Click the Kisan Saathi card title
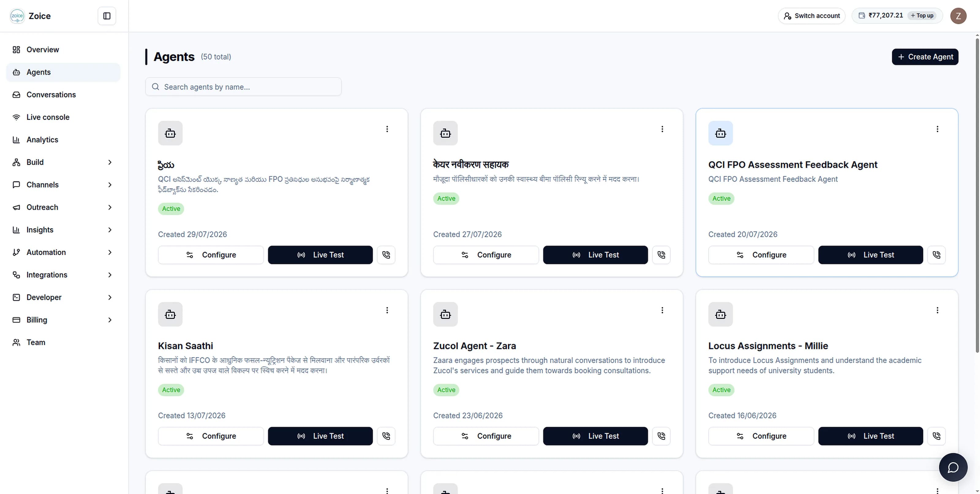The height and width of the screenshot is (494, 980). click(x=185, y=346)
